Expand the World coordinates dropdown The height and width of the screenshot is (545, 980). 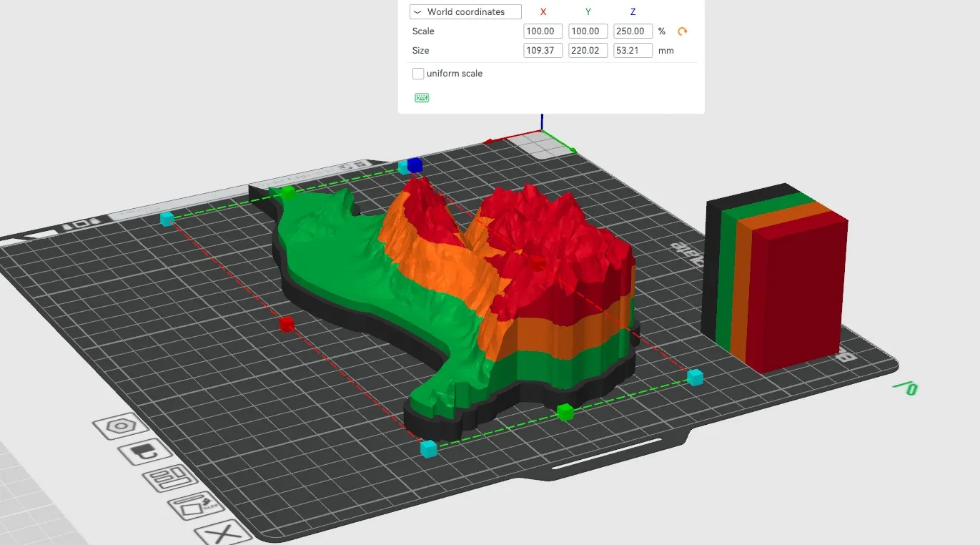(x=465, y=12)
